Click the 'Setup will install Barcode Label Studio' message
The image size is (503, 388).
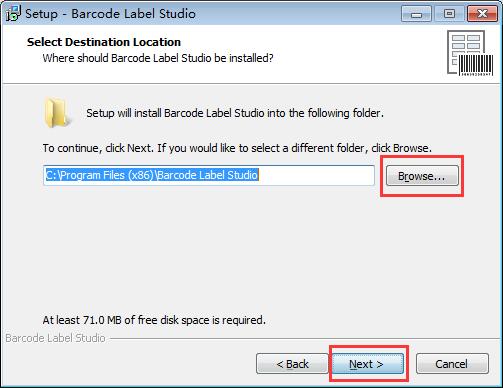point(235,113)
